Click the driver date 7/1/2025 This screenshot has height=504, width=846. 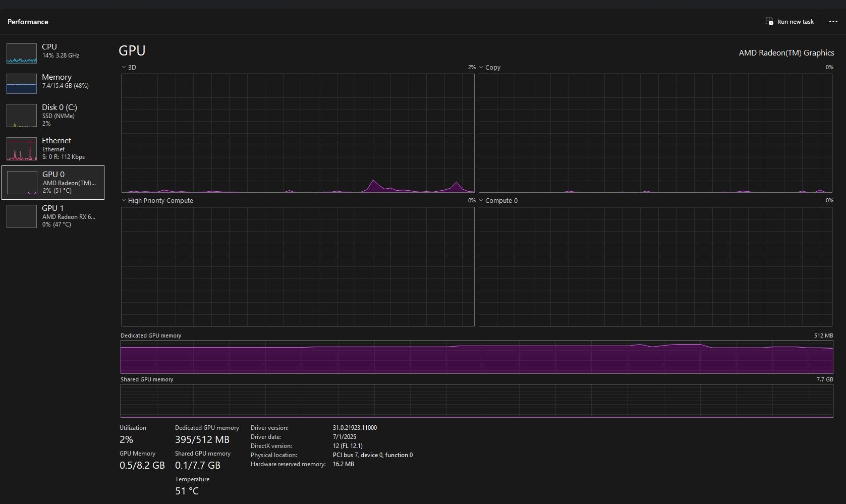coord(345,437)
